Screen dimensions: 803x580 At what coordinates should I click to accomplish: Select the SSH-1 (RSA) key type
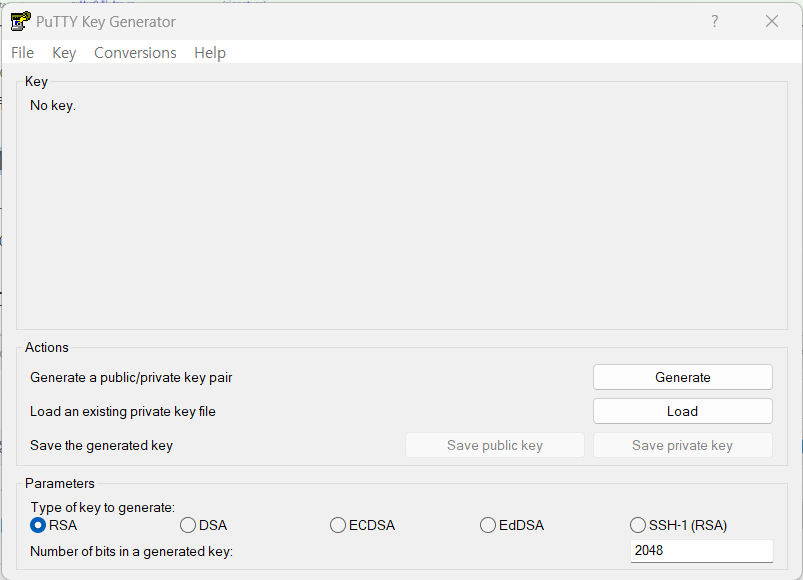(679, 525)
